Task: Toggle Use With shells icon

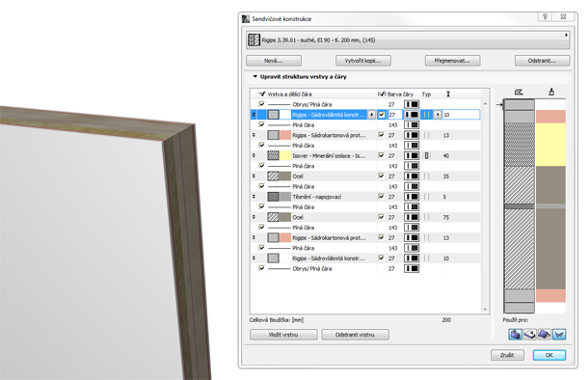Action: tap(559, 334)
